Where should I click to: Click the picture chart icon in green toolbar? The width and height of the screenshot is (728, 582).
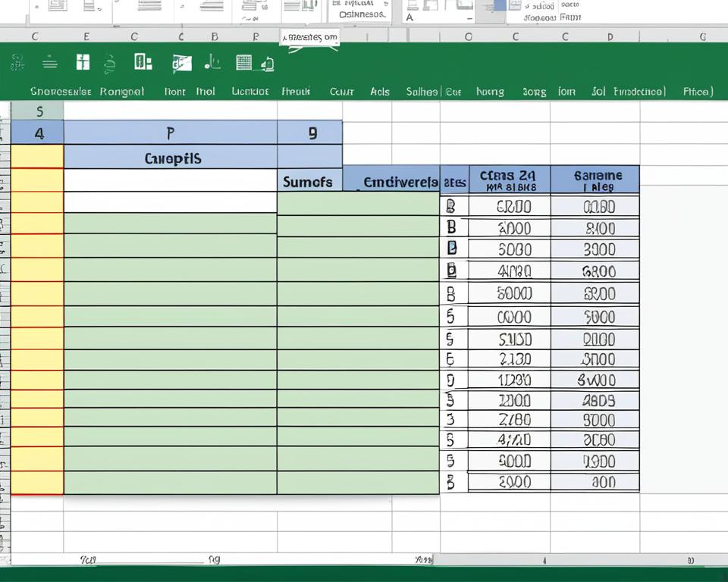pos(182,64)
